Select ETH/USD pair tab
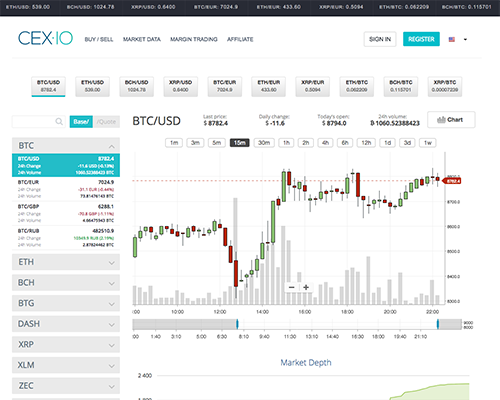 (x=92, y=86)
